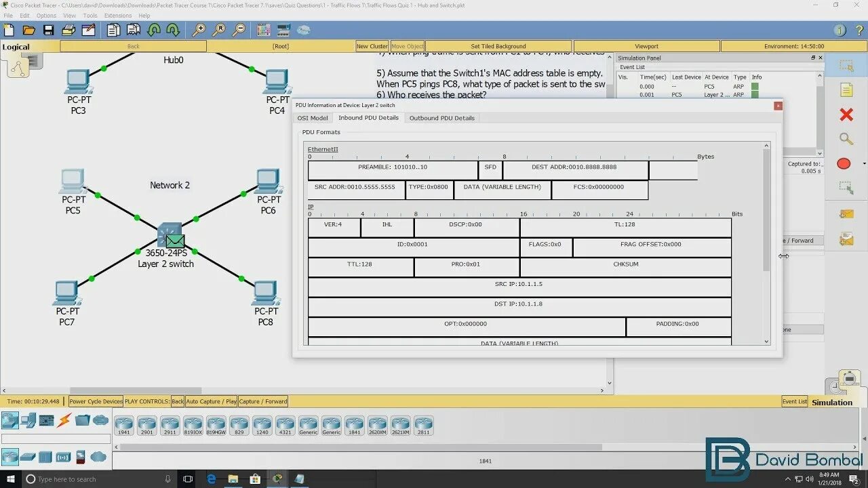Open the File menu
Image resolution: width=868 pixels, height=488 pixels.
8,16
